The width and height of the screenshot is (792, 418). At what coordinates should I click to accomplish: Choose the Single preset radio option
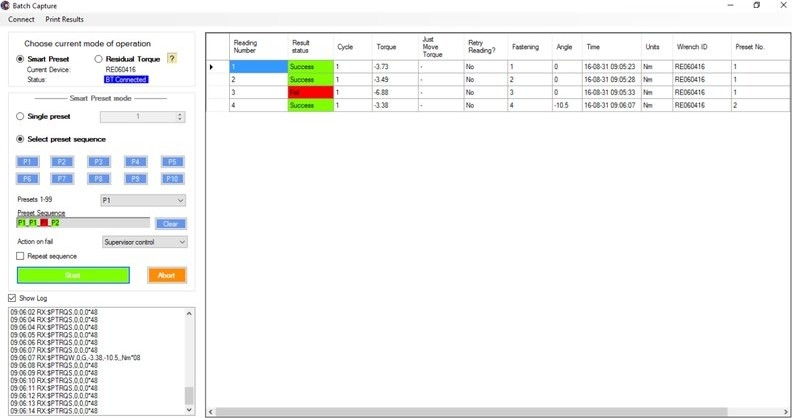tap(21, 117)
